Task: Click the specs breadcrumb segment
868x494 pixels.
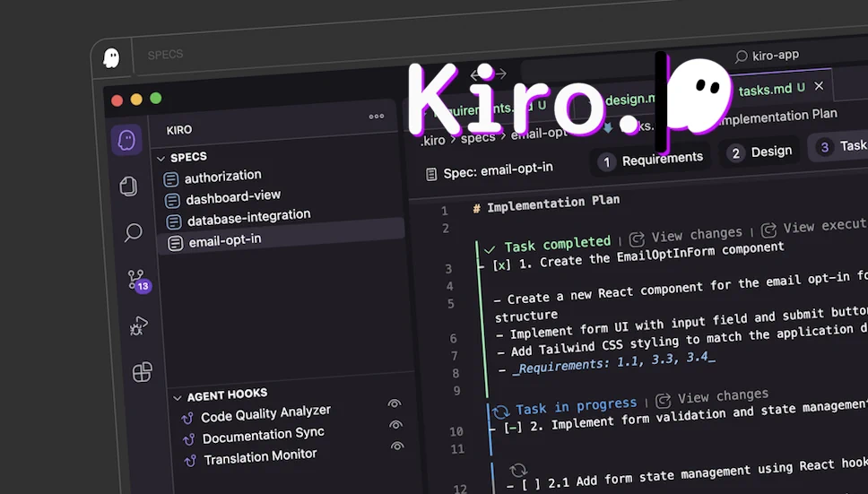Action: pos(478,138)
